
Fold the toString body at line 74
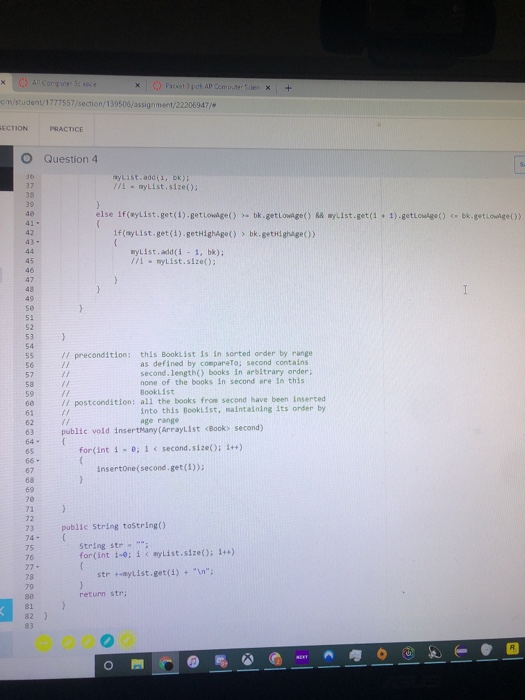click(x=38, y=538)
